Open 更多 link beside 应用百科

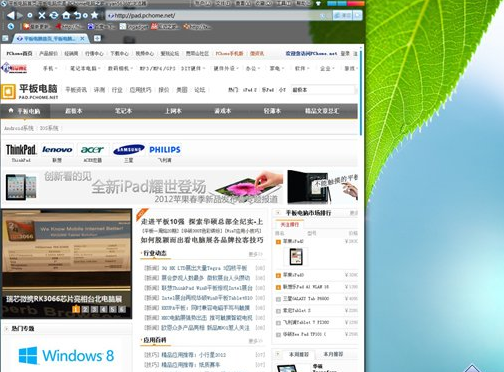tap(256, 341)
